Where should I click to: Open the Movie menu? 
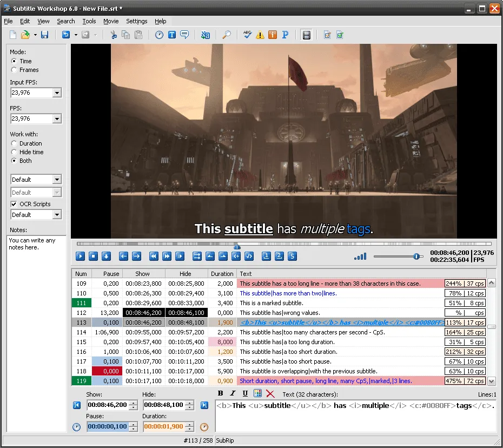pyautogui.click(x=110, y=21)
